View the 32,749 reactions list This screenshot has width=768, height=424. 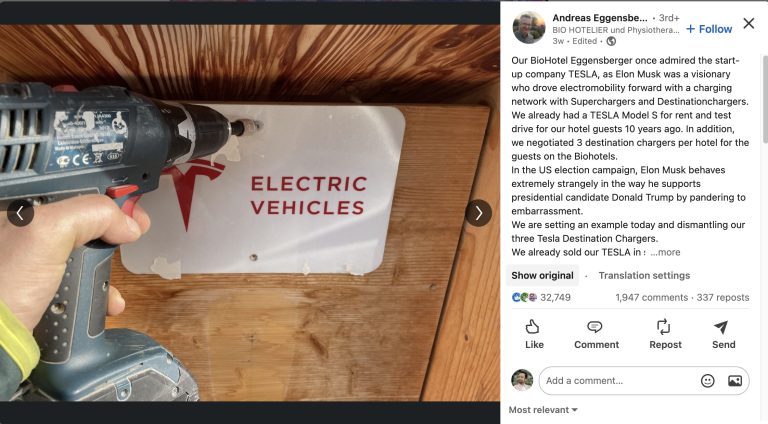click(541, 297)
